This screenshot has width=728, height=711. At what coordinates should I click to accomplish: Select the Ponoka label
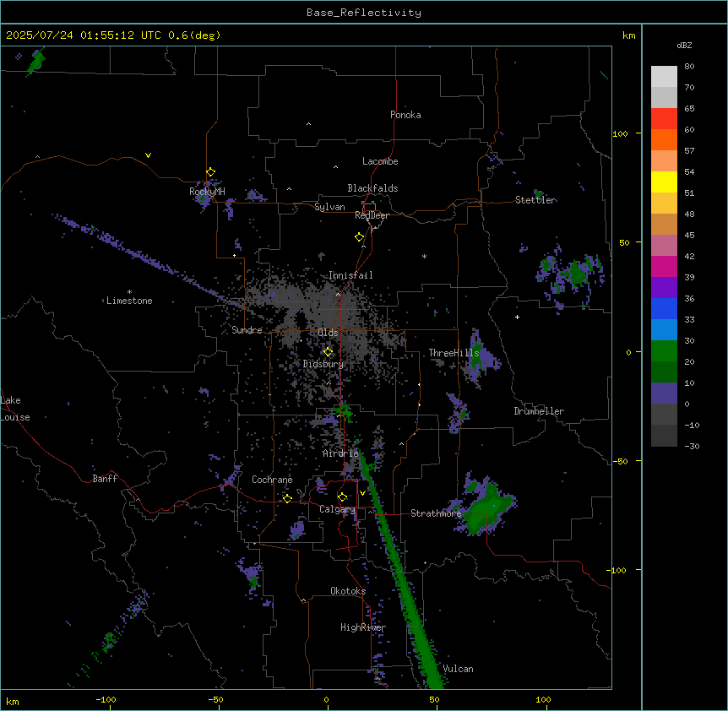point(405,115)
